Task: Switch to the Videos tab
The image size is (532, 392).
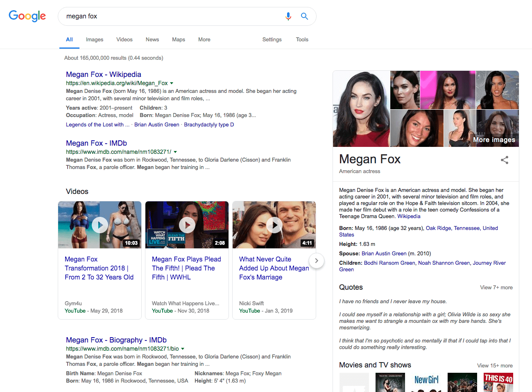Action: click(125, 40)
